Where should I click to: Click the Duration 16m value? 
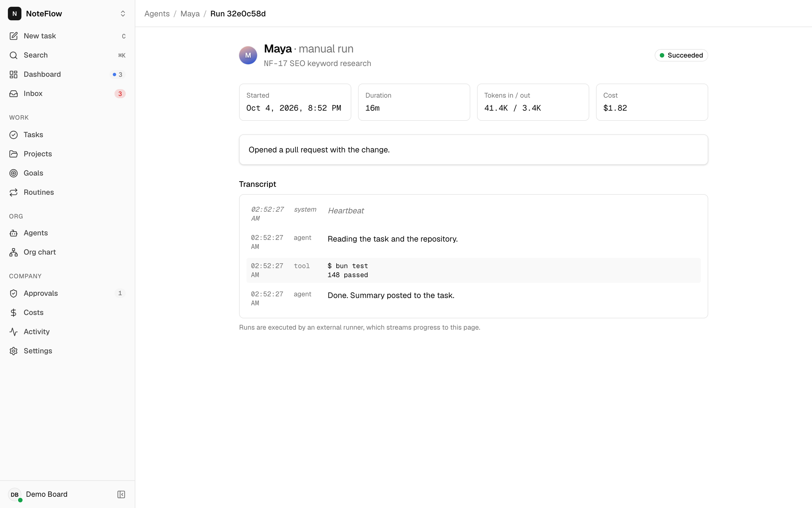coord(372,108)
